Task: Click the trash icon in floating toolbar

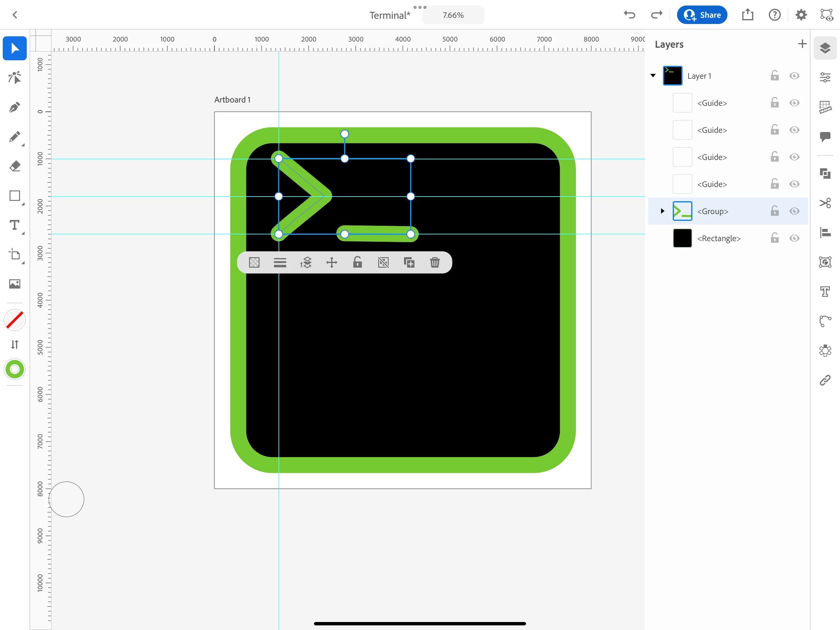Action: [x=434, y=263]
